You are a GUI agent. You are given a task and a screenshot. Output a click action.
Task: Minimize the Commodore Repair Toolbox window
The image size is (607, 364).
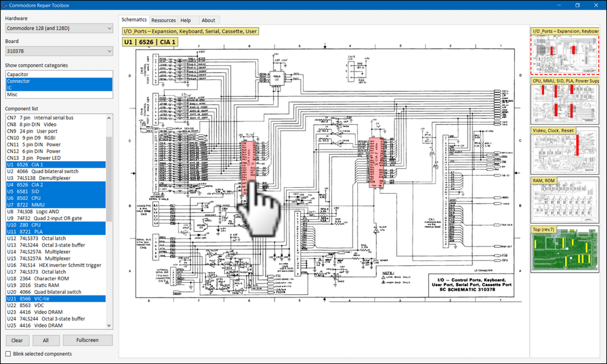coord(559,5)
